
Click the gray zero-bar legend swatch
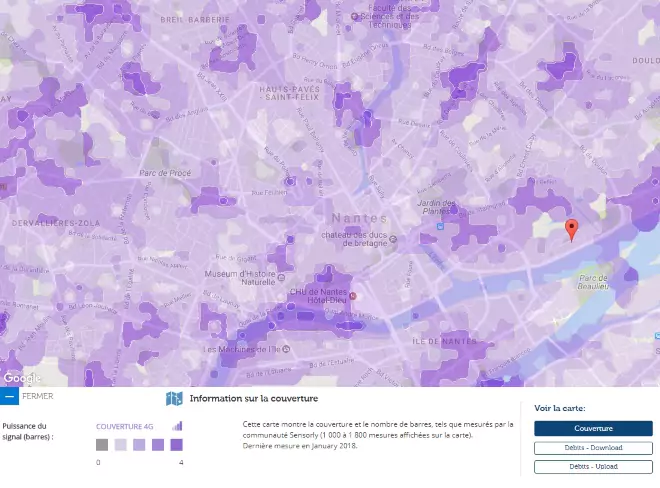point(102,445)
